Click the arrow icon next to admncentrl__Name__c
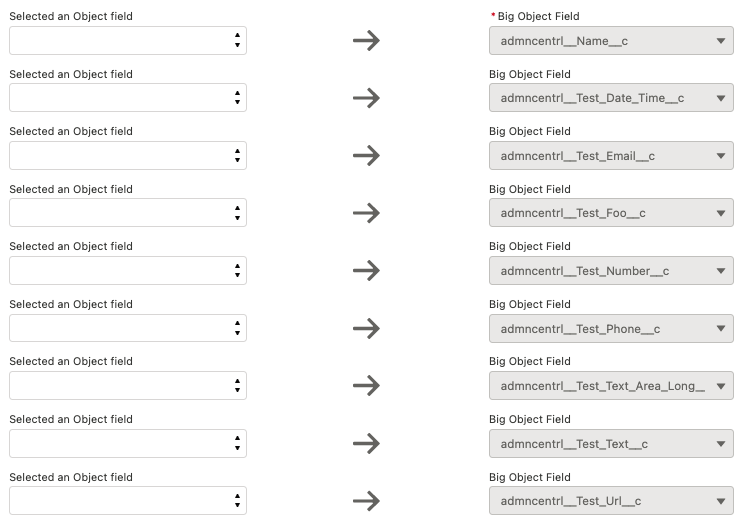This screenshot has width=747, height=527. click(366, 41)
